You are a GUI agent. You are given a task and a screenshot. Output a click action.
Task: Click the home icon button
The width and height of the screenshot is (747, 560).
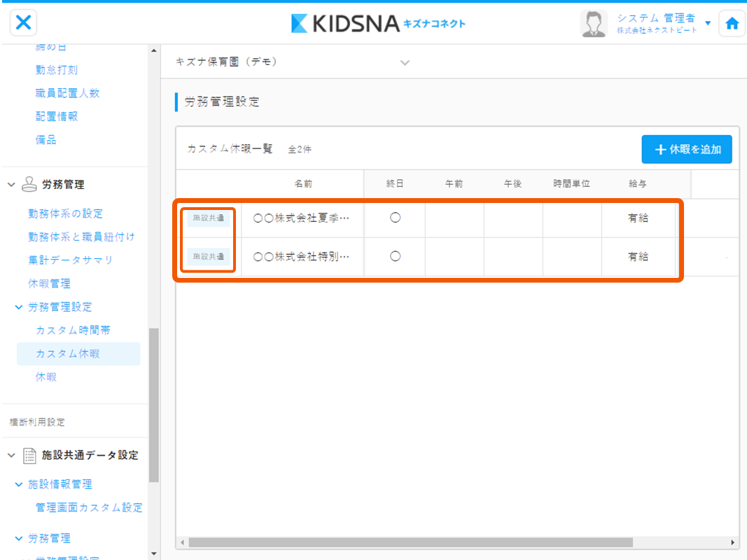tap(732, 24)
